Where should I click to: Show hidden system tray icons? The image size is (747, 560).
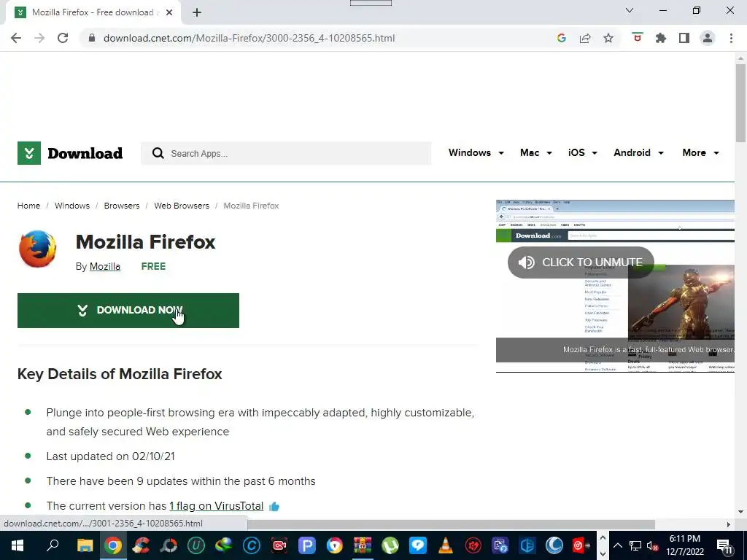click(x=618, y=545)
